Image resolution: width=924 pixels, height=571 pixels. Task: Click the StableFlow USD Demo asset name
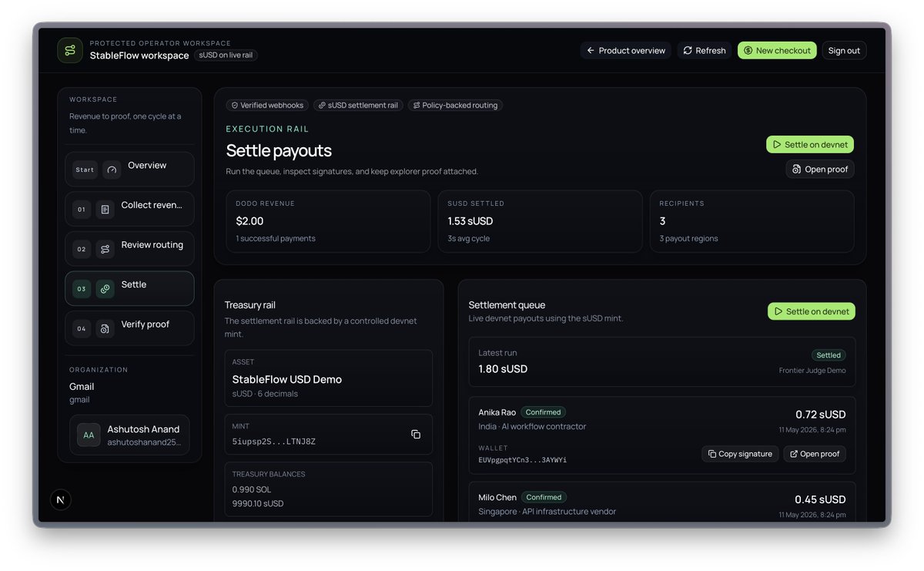(x=286, y=379)
